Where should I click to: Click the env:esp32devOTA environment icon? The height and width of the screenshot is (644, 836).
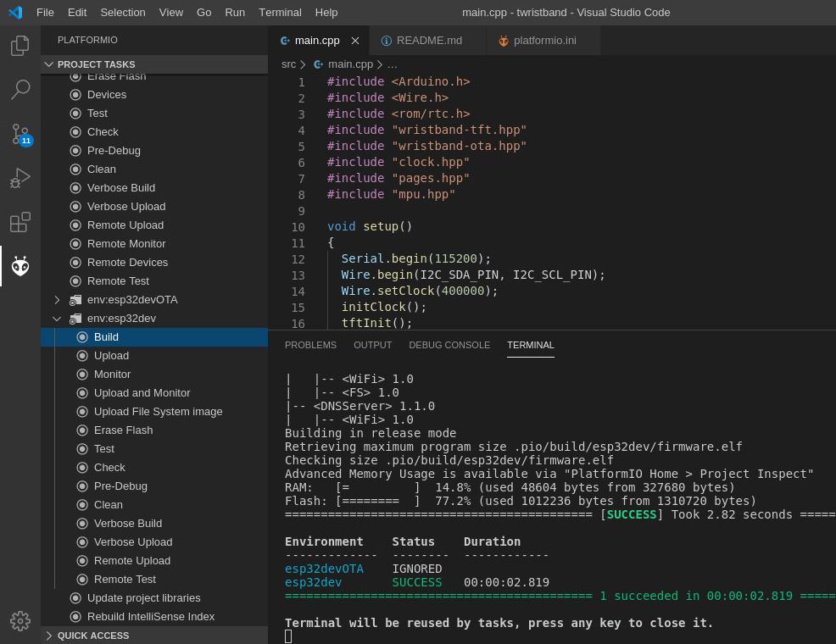(75, 300)
